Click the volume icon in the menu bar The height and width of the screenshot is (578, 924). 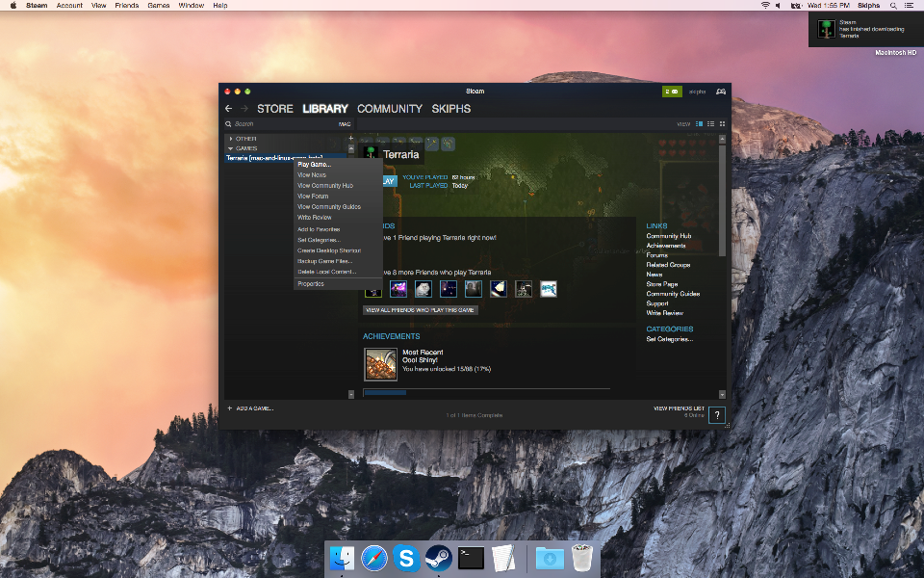tap(779, 6)
